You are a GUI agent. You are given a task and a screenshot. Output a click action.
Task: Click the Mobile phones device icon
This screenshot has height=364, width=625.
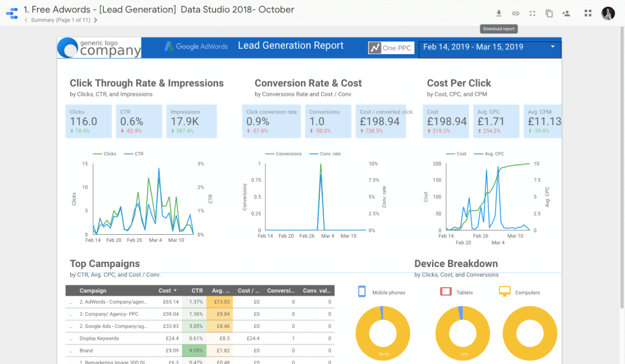(x=362, y=291)
